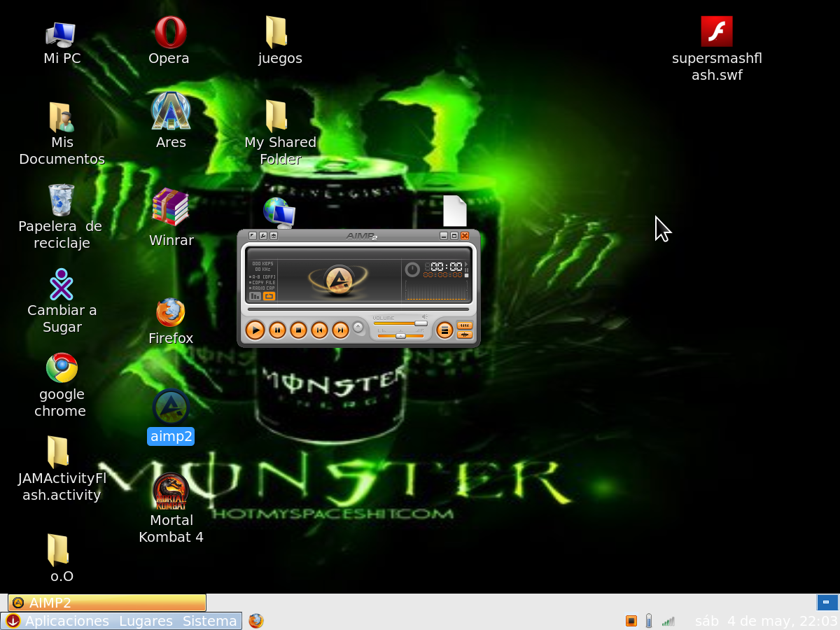Click AIMP2 utilities icon beside wrench
This screenshot has height=630, width=840.
pyautogui.click(x=274, y=236)
